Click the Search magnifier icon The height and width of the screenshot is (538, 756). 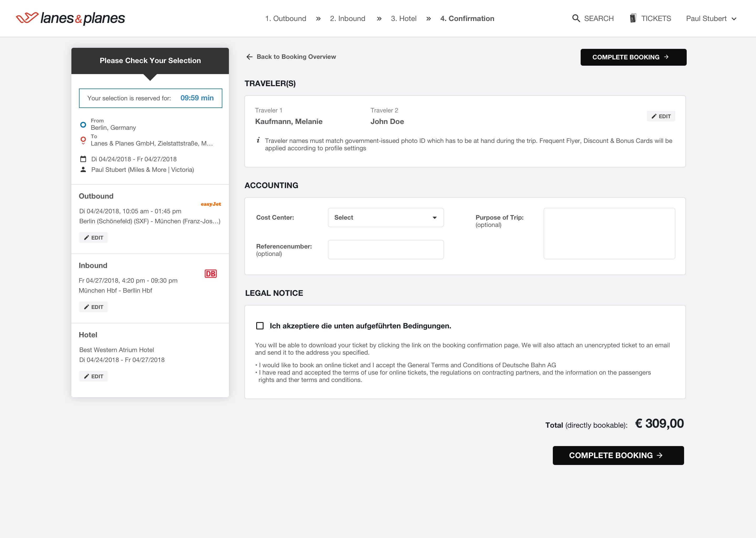point(576,18)
